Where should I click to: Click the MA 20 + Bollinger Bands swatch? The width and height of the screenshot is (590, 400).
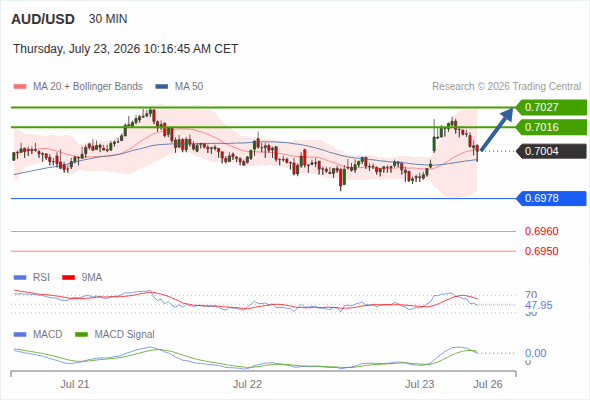[20, 87]
